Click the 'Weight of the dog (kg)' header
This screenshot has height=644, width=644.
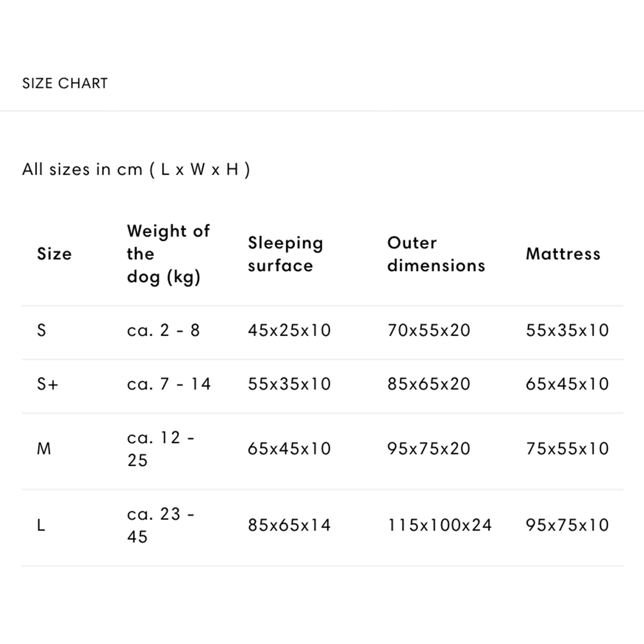168,254
